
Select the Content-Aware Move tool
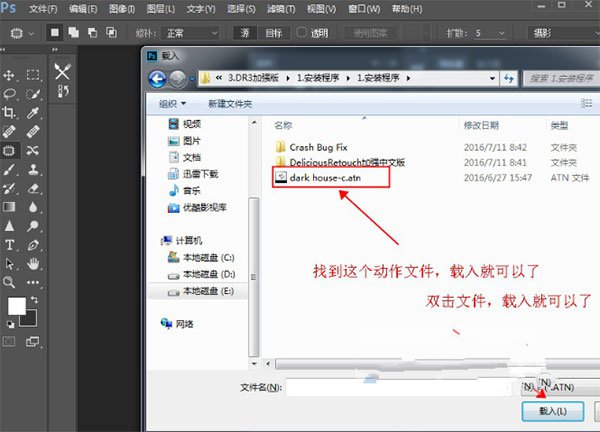click(x=33, y=150)
